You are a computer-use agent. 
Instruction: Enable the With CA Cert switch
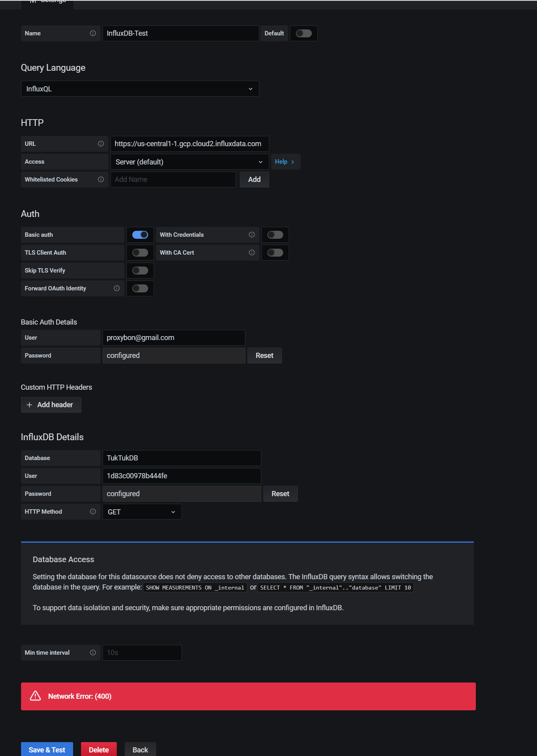(275, 253)
